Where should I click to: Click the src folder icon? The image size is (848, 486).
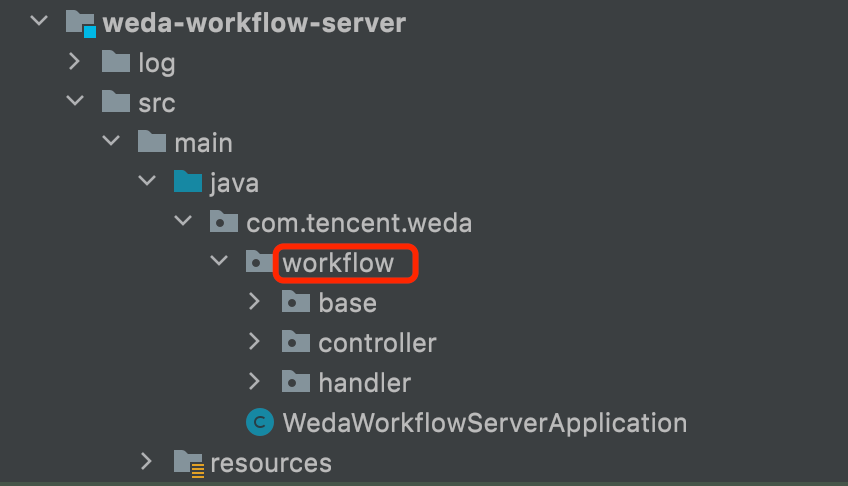(x=116, y=101)
